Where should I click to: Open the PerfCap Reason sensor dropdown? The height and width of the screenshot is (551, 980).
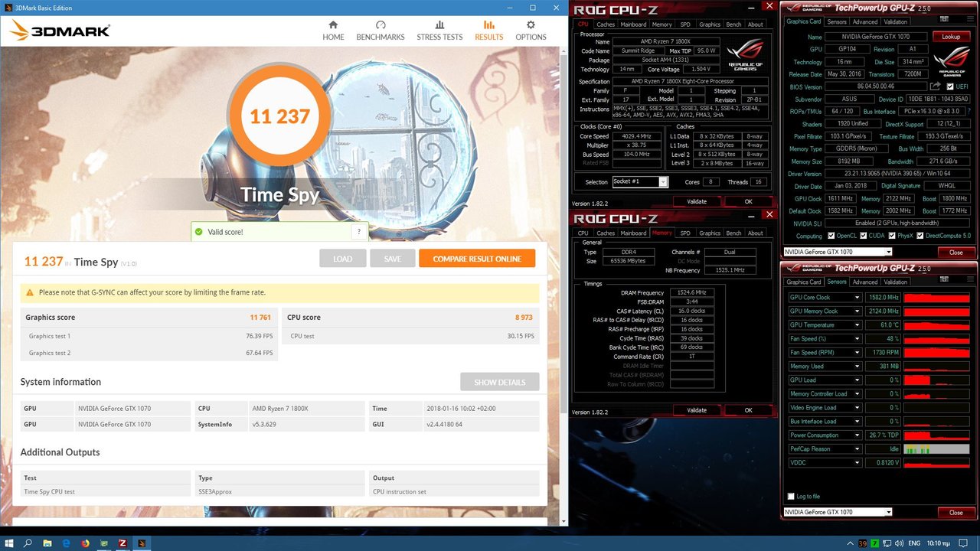tap(857, 448)
